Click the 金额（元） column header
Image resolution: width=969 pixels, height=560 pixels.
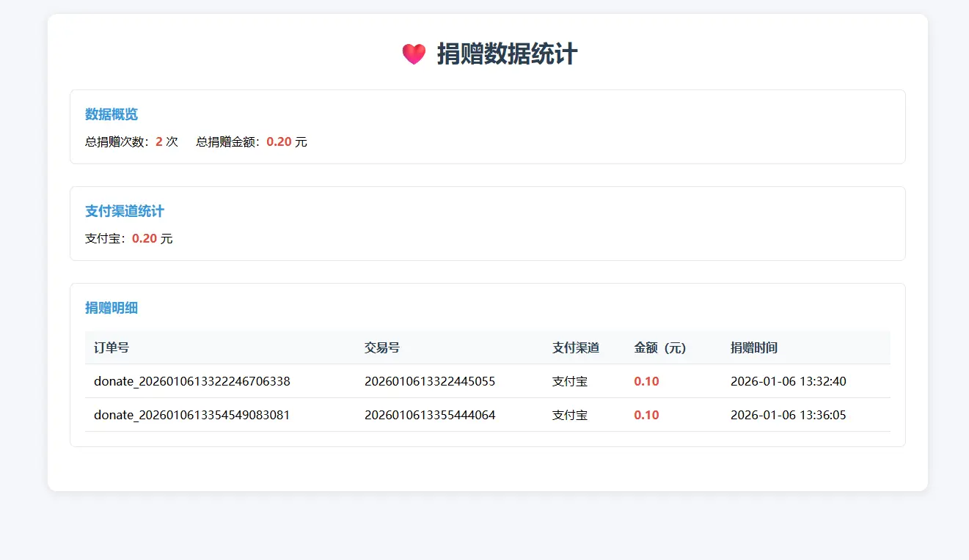658,347
